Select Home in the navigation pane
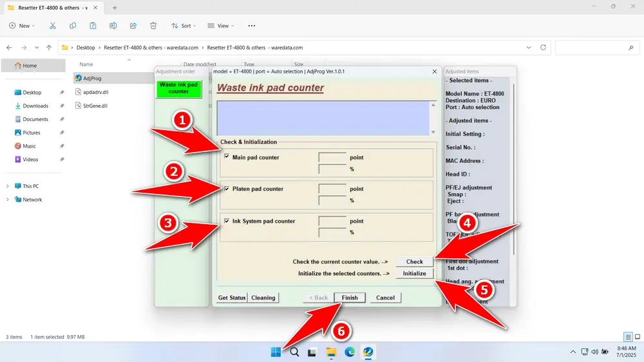The image size is (644, 362). [x=33, y=65]
